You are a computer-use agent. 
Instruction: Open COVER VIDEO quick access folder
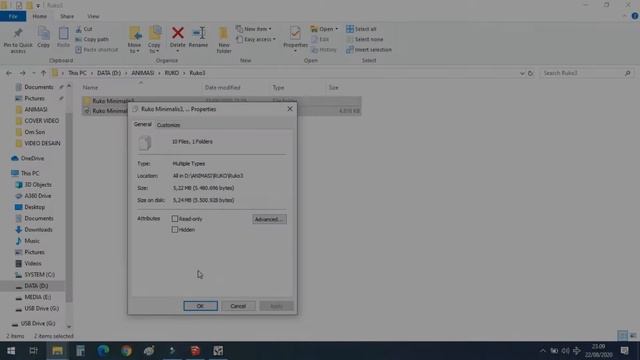click(37, 121)
